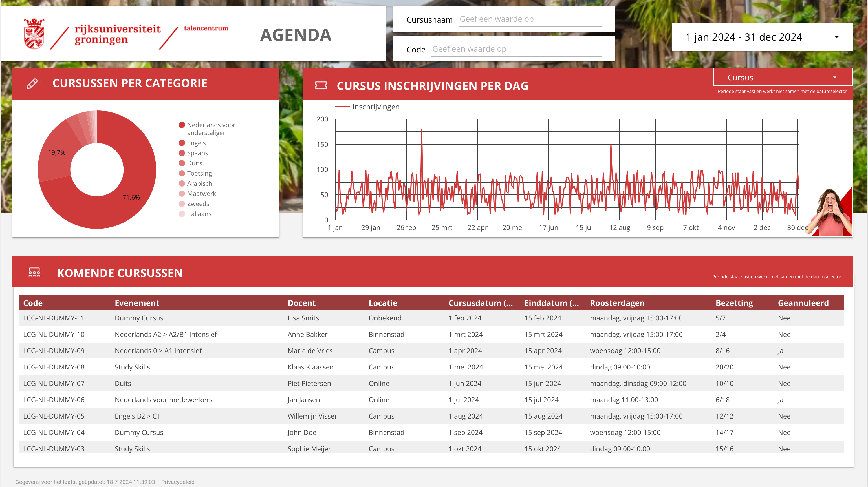Click the university crest logo
Viewport: 868px width, 487px height.
(x=34, y=34)
